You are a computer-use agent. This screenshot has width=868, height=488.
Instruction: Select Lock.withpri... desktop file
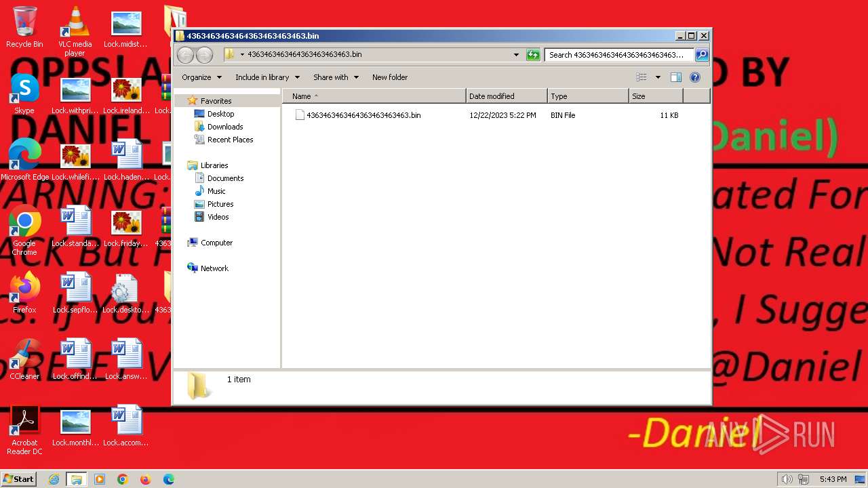(75, 96)
